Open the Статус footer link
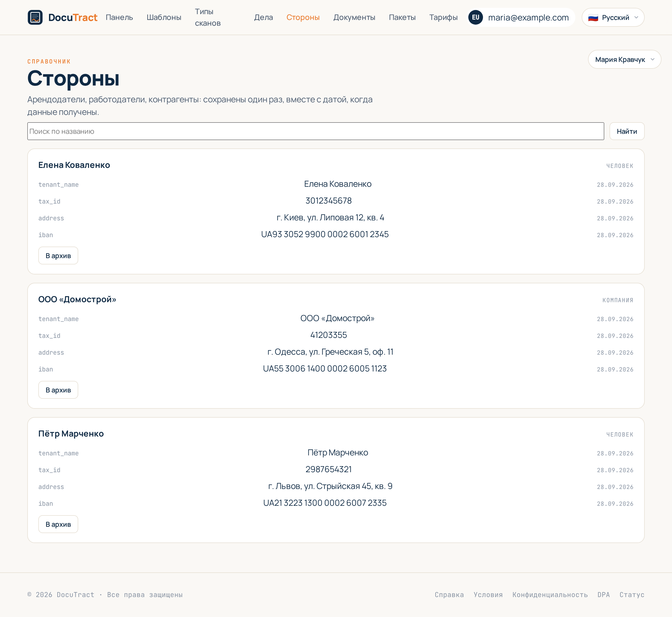 [632, 595]
